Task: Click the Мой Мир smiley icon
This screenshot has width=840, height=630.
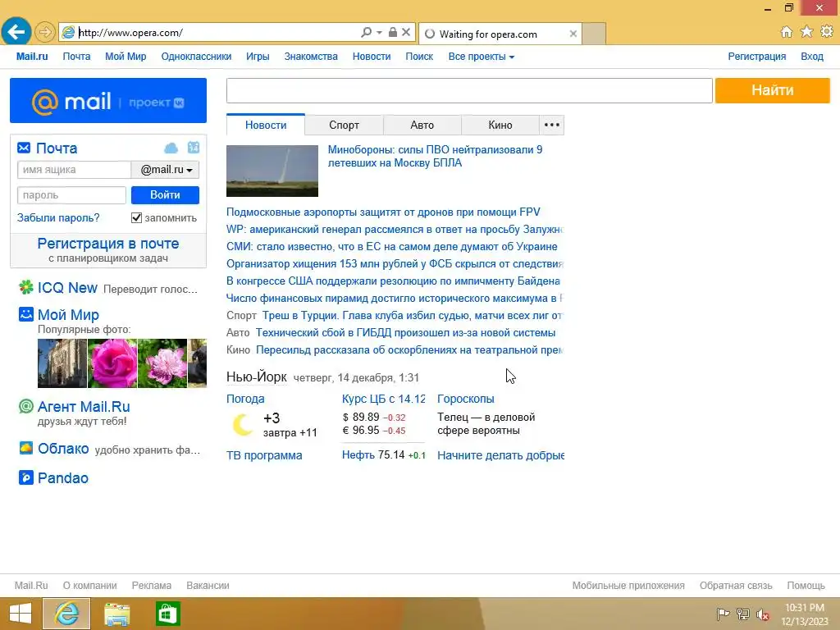Action: 25,314
